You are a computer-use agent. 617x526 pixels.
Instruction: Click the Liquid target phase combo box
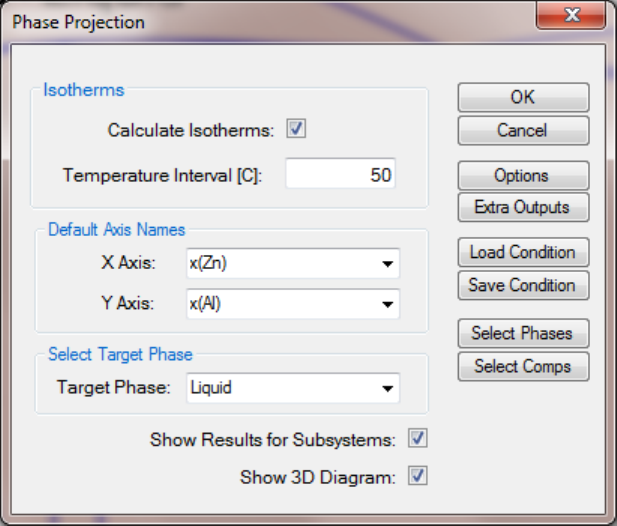pos(293,388)
